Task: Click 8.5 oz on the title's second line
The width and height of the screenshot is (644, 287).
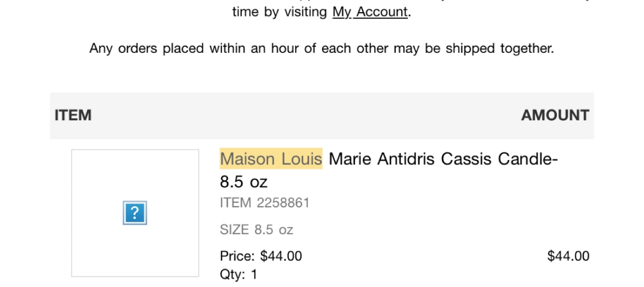Action: (243, 182)
